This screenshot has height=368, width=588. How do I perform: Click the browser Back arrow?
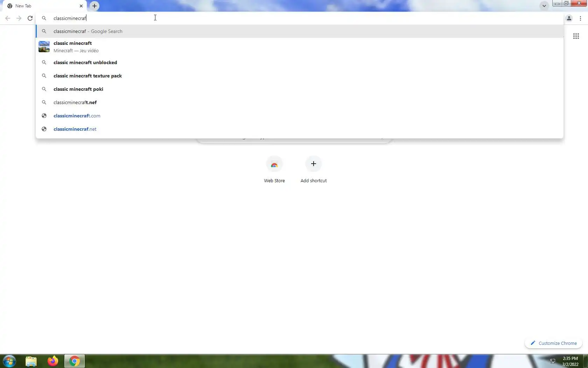pos(8,18)
